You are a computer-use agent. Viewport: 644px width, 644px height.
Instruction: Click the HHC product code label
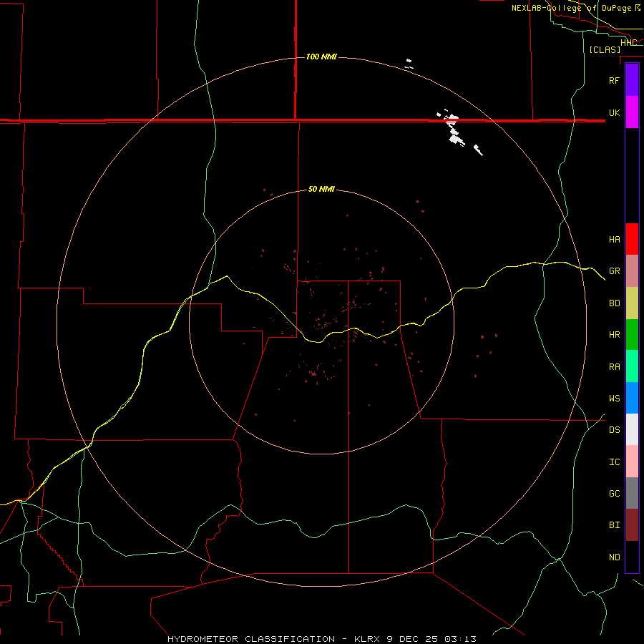click(628, 43)
